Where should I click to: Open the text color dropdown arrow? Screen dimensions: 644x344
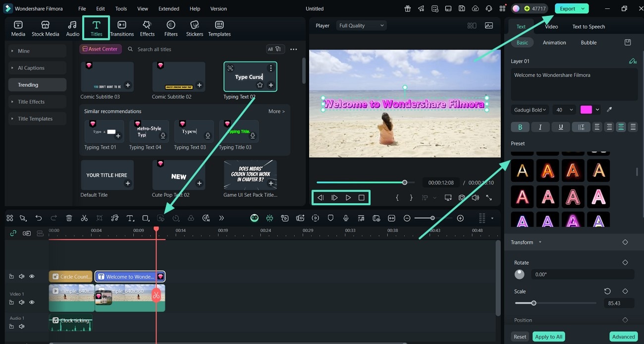pyautogui.click(x=597, y=110)
